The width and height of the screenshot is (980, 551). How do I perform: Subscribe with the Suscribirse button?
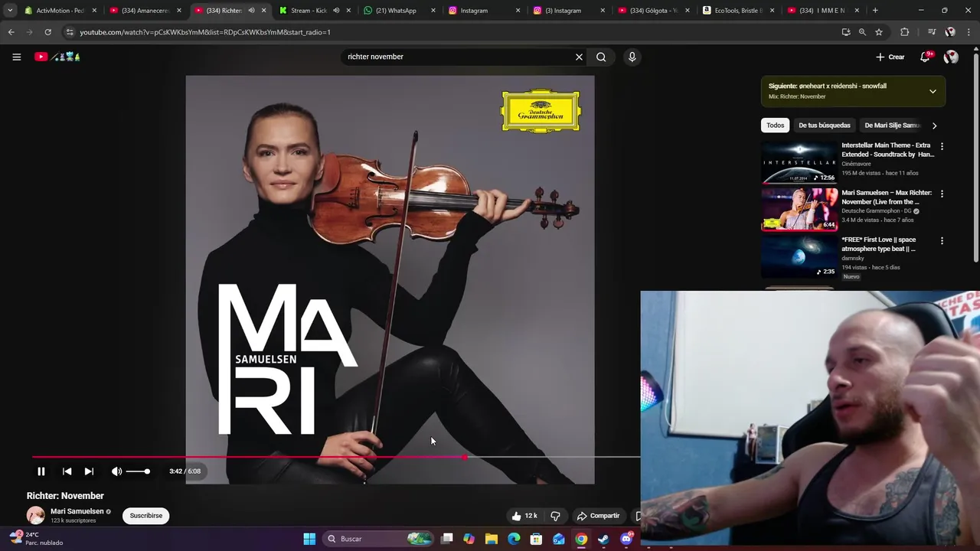click(146, 516)
